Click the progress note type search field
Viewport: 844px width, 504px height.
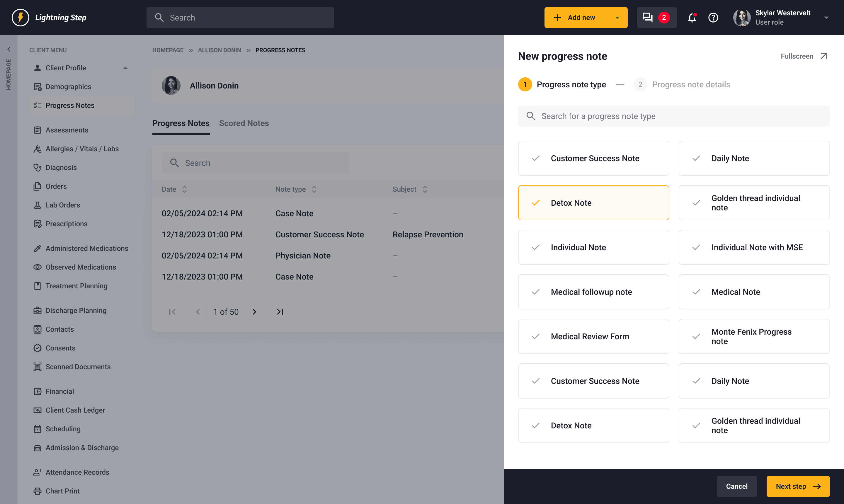(674, 116)
